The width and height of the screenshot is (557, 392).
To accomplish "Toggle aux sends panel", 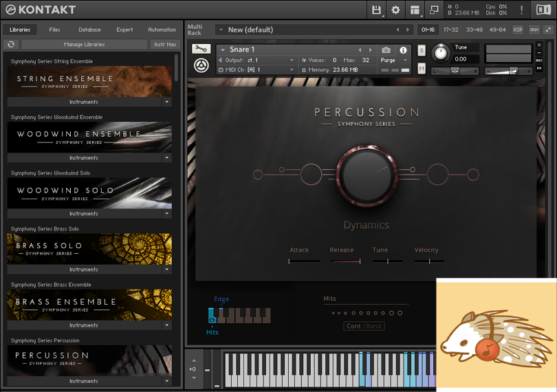I will [534, 30].
